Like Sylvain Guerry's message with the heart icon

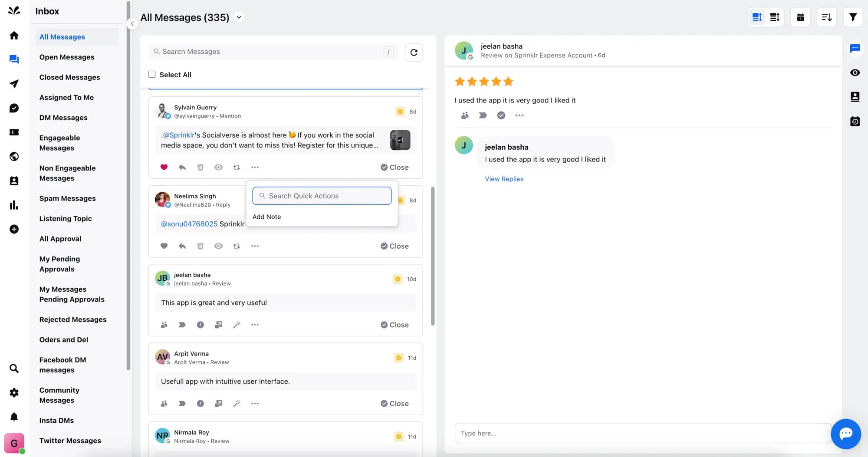tap(164, 167)
